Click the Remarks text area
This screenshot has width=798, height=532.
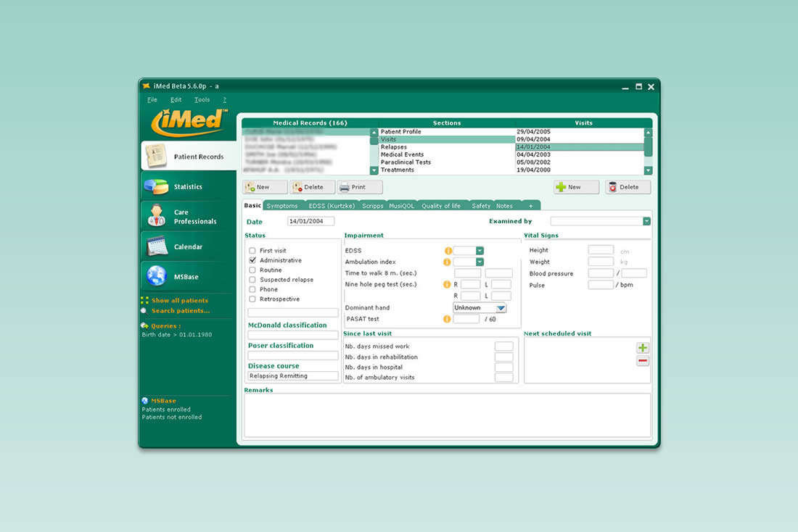pos(447,415)
